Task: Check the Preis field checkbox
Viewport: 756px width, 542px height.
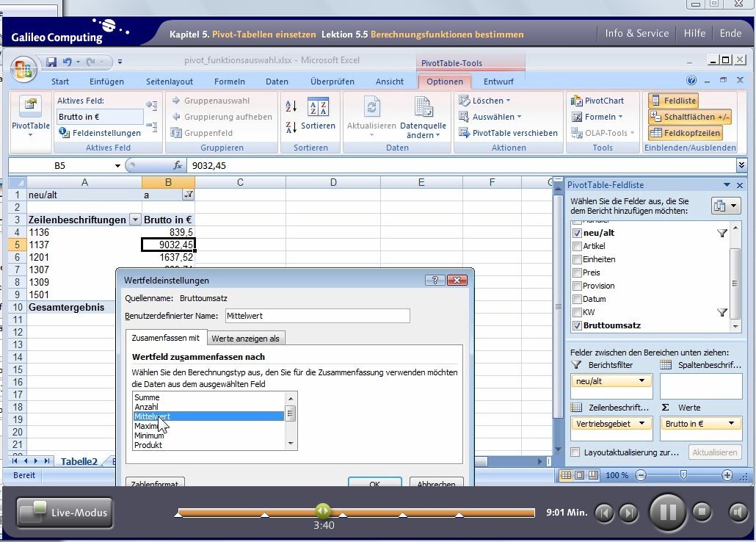Action: 577,272
